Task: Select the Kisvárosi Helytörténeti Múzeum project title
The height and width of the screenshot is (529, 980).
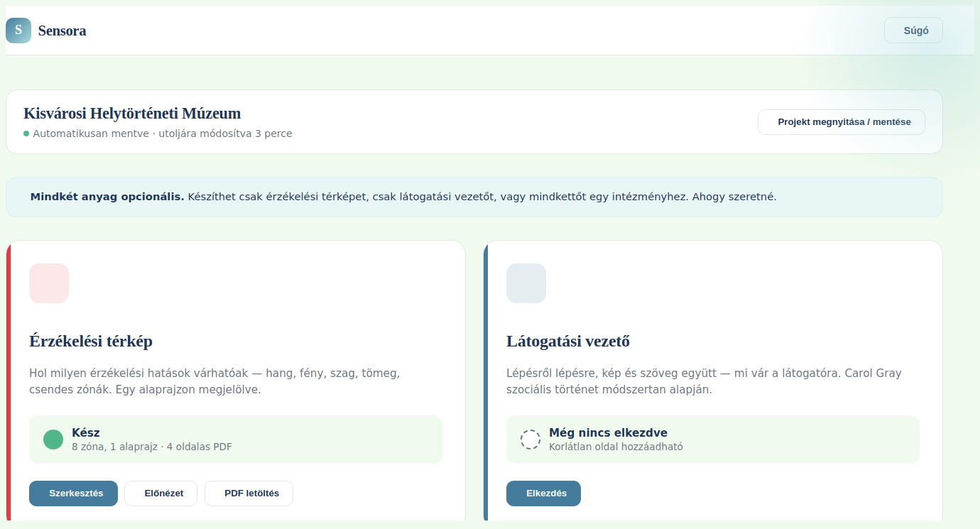Action: 132,114
